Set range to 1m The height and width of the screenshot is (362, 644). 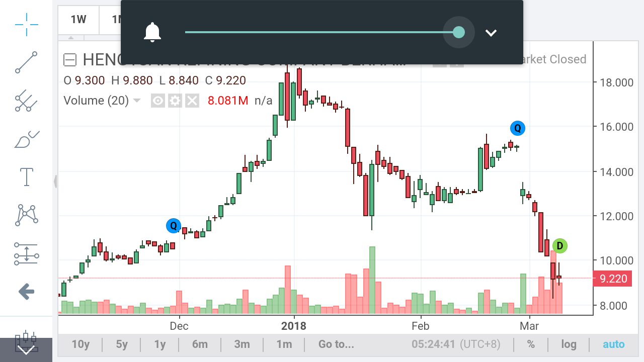284,344
